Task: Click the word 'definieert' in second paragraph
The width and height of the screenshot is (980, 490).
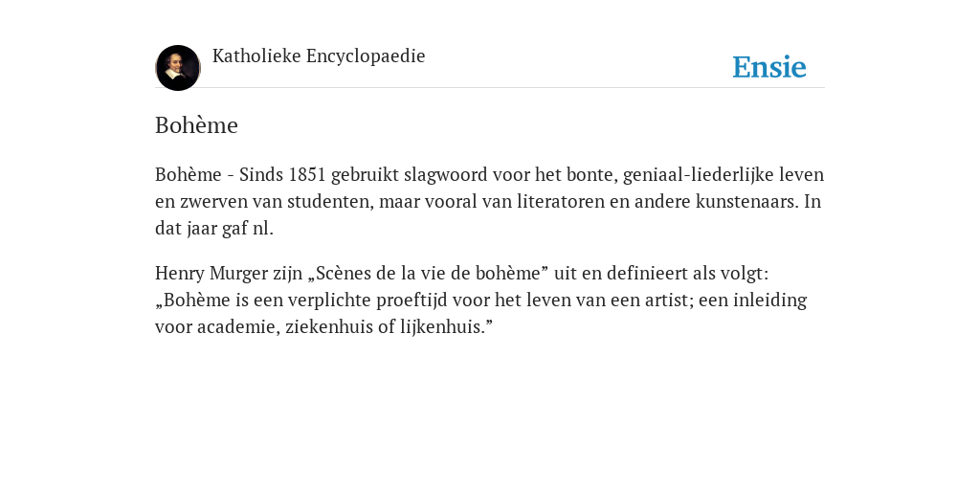Action: pyautogui.click(x=648, y=273)
